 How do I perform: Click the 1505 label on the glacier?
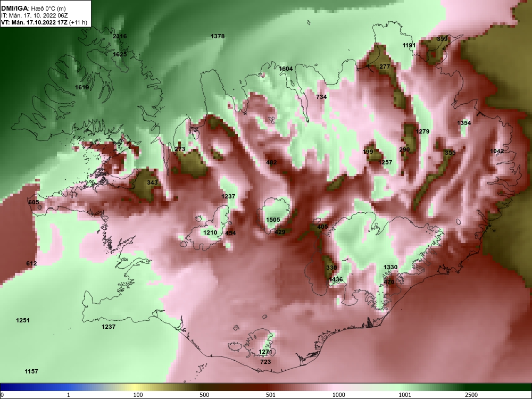(x=273, y=220)
